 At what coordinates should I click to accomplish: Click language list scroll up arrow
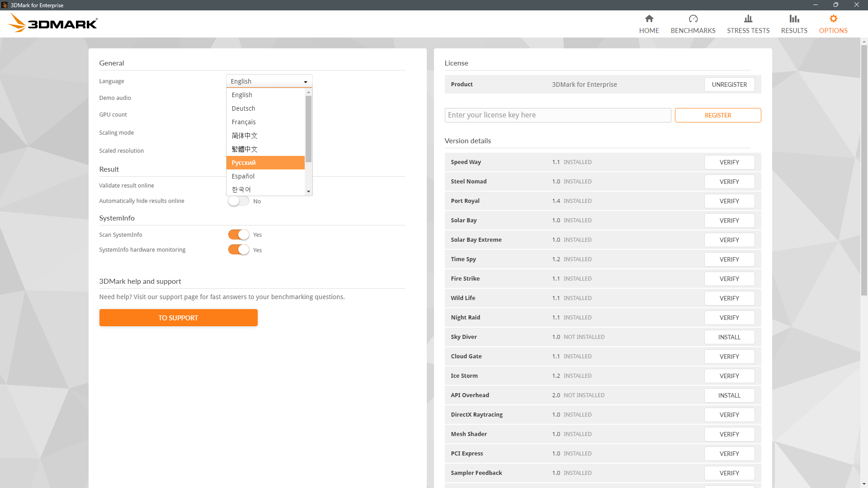[308, 92]
